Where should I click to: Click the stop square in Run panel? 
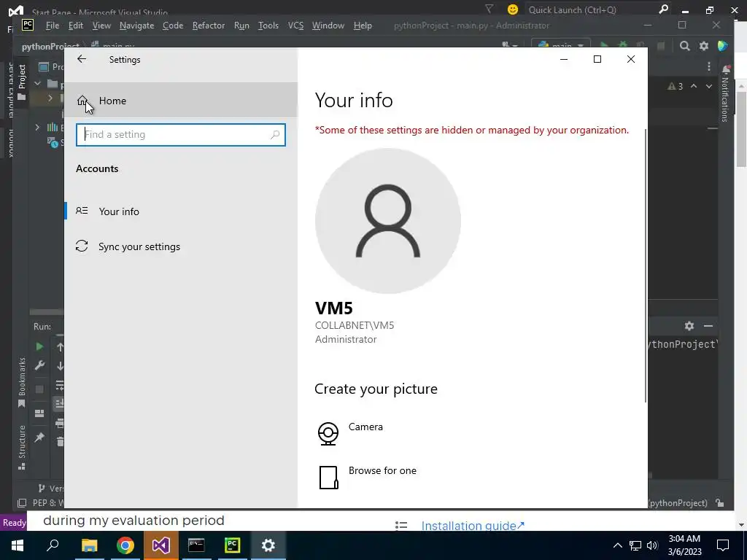point(39,389)
